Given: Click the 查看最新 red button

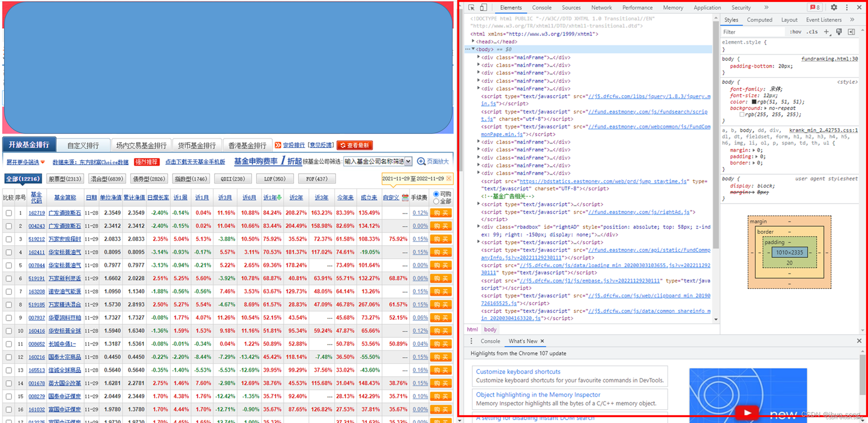Looking at the screenshot, I should pyautogui.click(x=354, y=145).
